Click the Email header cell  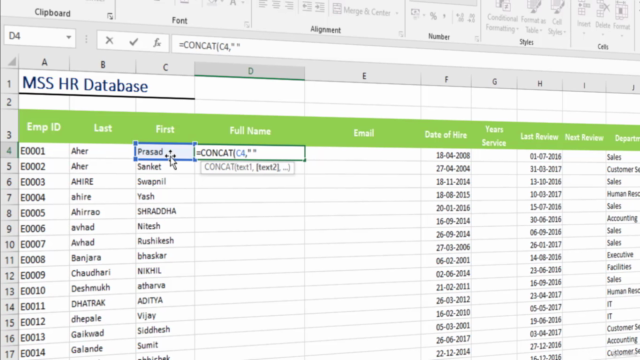tap(363, 133)
